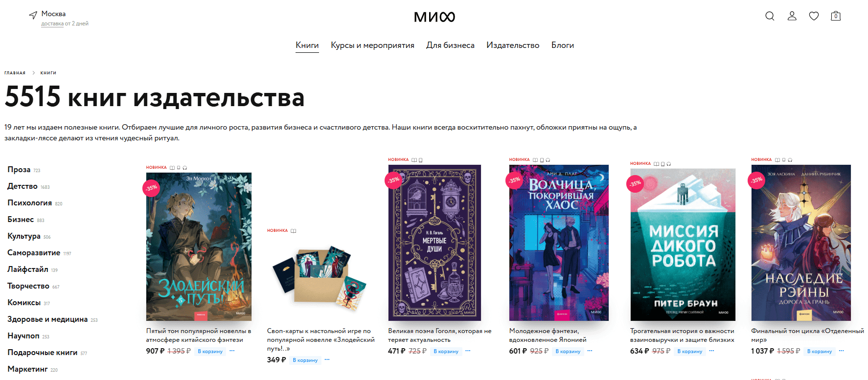This screenshot has width=868, height=380.
Task: Add Волчица, покорившая хаос to cart
Action: [568, 351]
